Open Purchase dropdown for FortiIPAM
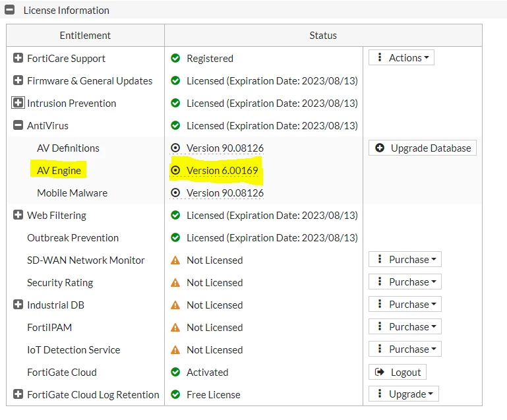The height and width of the screenshot is (420, 507). 405,326
